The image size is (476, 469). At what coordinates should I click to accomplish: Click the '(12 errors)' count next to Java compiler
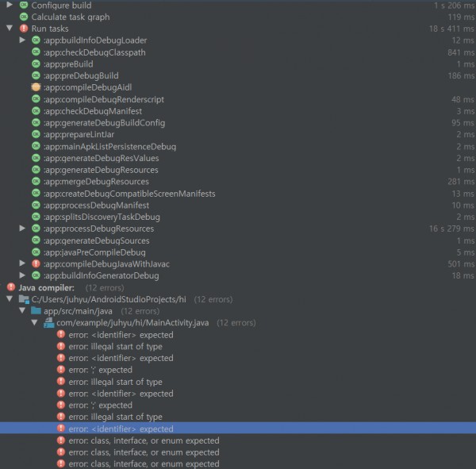click(105, 287)
